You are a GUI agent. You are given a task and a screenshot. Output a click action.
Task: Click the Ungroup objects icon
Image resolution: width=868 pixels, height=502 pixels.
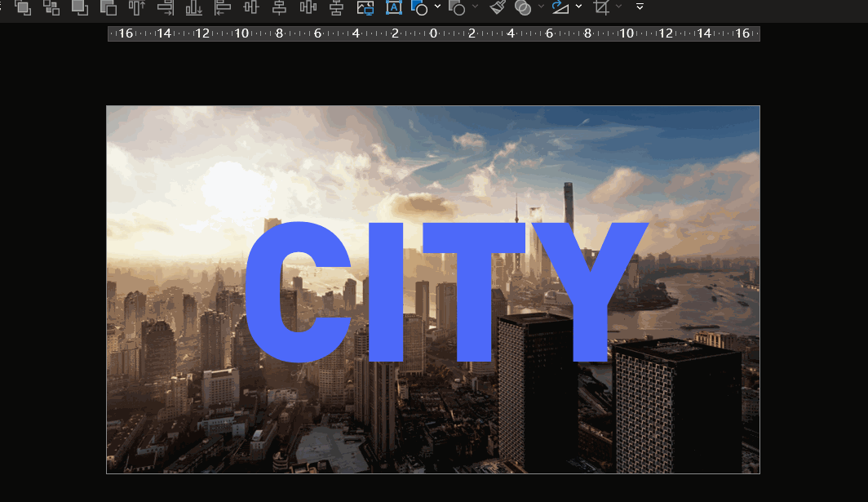(51, 7)
